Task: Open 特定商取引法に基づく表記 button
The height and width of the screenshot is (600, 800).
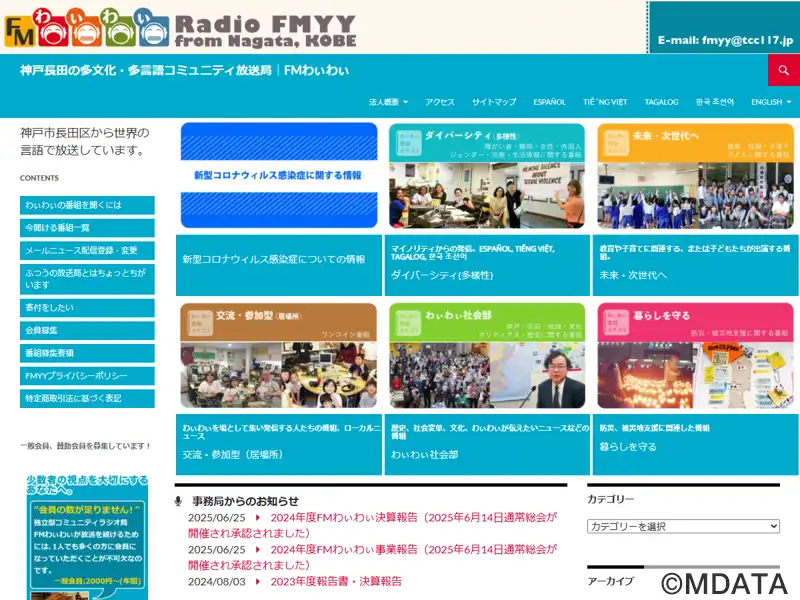Action: click(x=87, y=398)
